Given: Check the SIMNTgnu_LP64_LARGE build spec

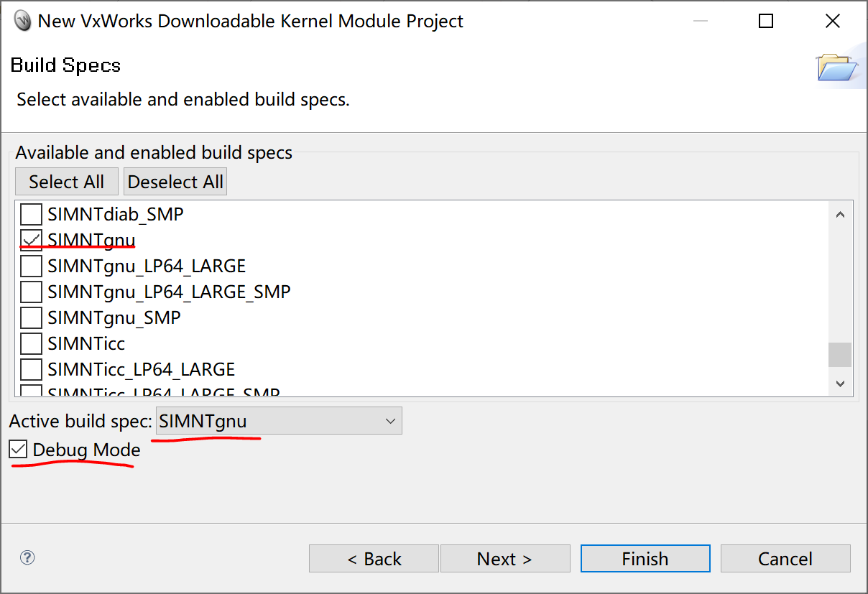Looking at the screenshot, I should coord(30,265).
